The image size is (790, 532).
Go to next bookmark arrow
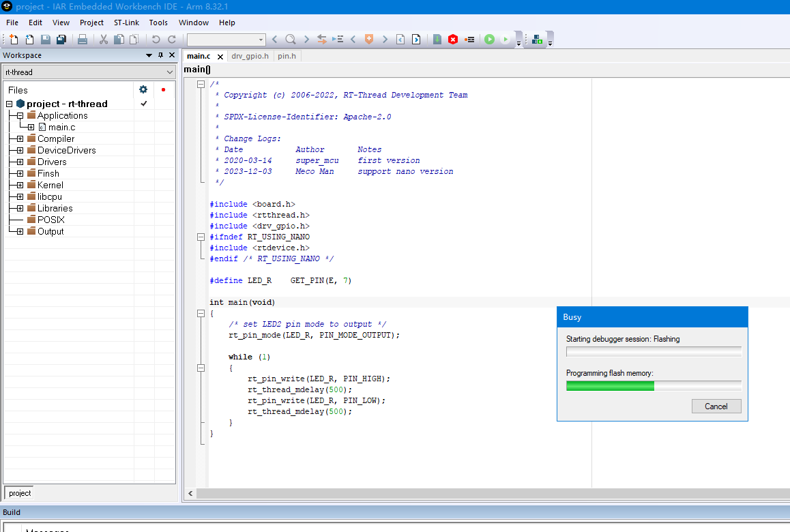(x=385, y=40)
